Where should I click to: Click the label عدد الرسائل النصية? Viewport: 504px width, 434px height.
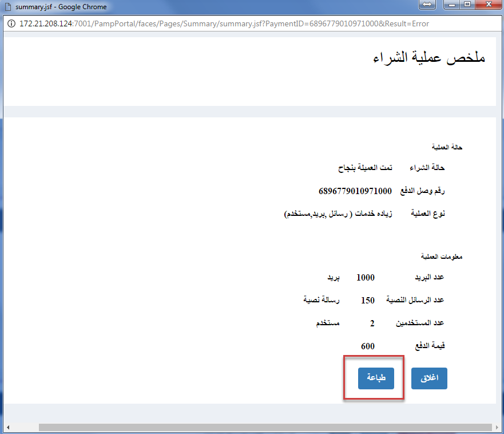pyautogui.click(x=415, y=300)
